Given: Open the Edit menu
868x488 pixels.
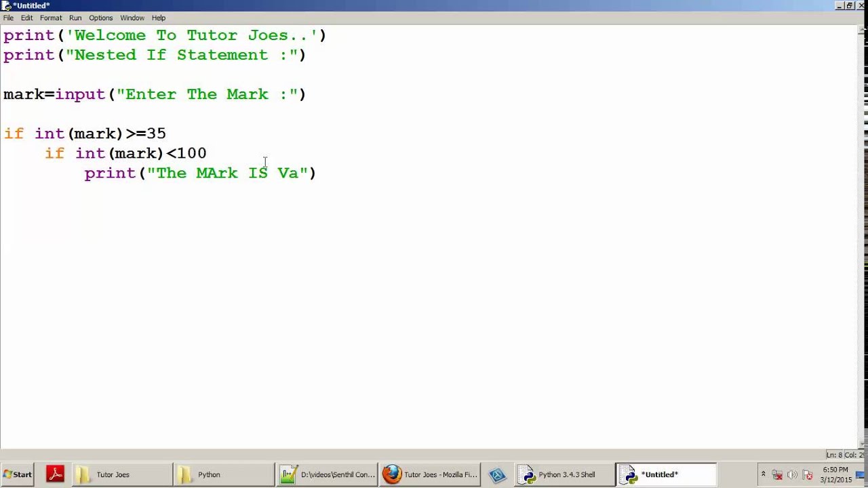Looking at the screenshot, I should [x=26, y=18].
